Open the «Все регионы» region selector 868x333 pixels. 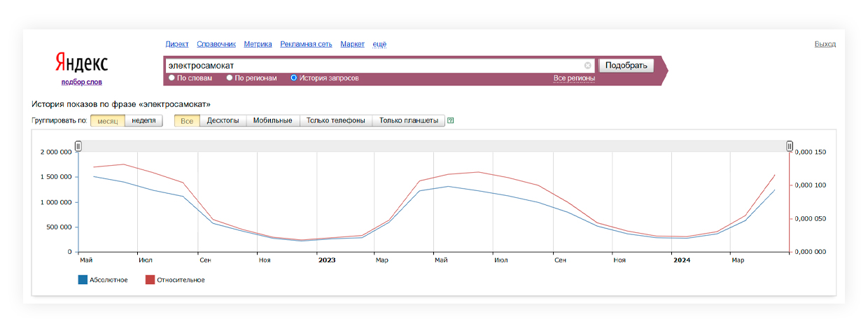[574, 78]
